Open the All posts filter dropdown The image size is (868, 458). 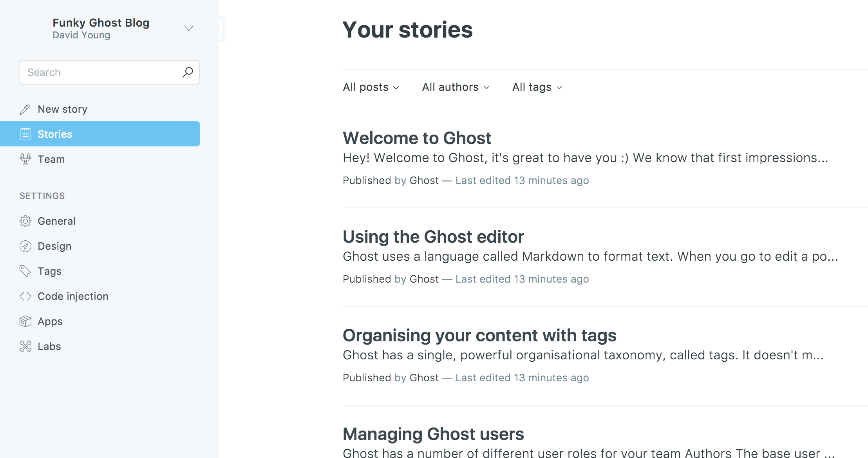(371, 87)
